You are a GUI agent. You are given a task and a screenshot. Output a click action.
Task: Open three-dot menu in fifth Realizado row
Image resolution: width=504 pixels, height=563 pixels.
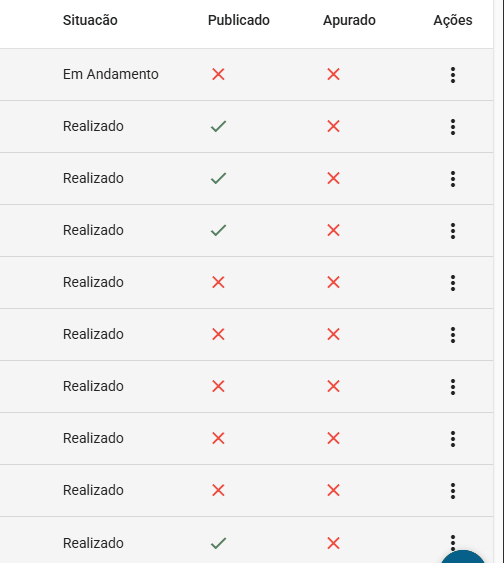coord(453,335)
